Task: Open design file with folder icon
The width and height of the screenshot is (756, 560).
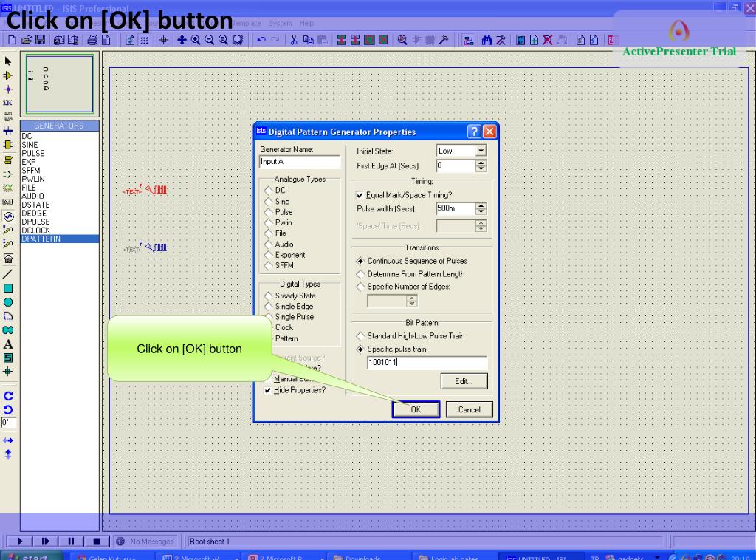Action: coord(27,40)
